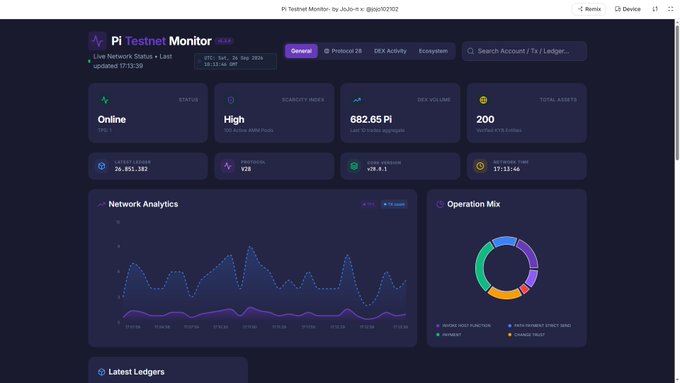Click the trend icon beside Network Analytics title

pos(101,204)
